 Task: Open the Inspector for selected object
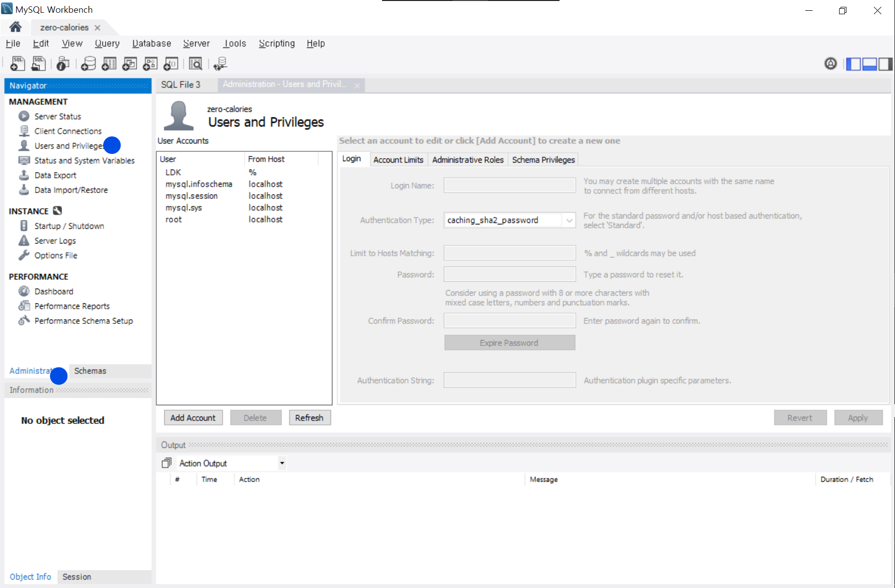pyautogui.click(x=63, y=64)
